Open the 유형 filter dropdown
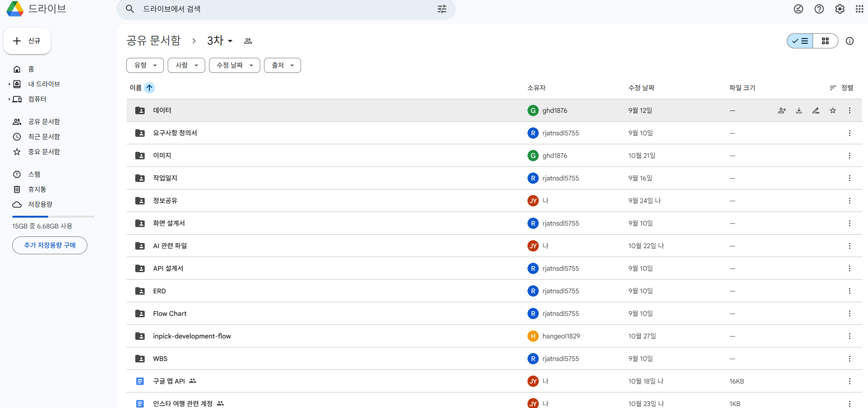Viewport: 868px width, 408px height. tap(145, 65)
